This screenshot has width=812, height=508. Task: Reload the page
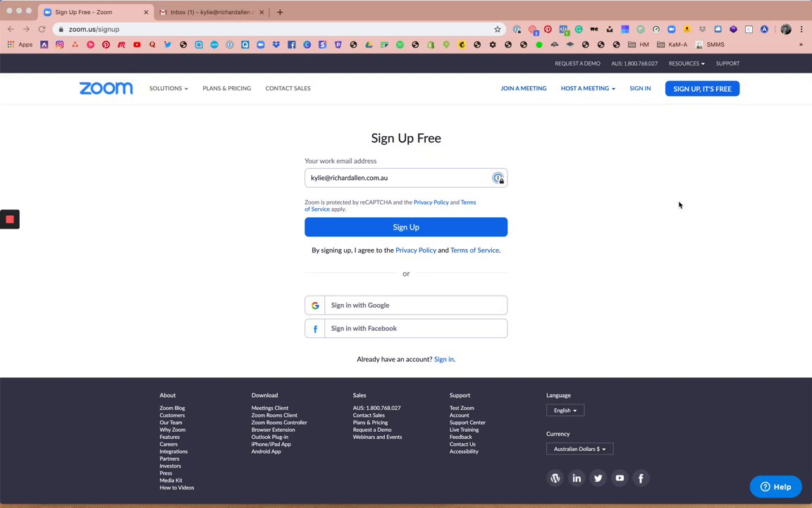click(x=42, y=29)
